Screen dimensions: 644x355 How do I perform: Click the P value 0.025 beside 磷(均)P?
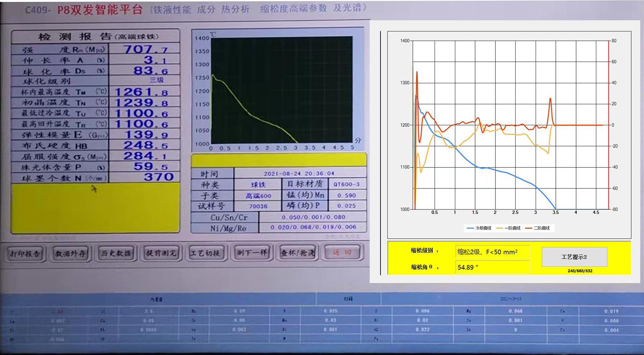(x=347, y=206)
